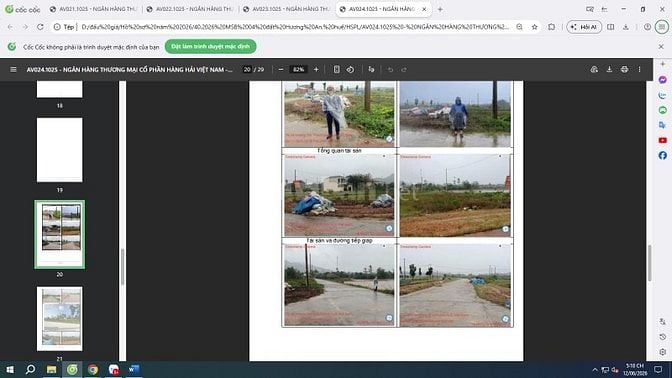The width and height of the screenshot is (672, 378).
Task: Switch to the AV021.1025 tab
Action: [93, 9]
